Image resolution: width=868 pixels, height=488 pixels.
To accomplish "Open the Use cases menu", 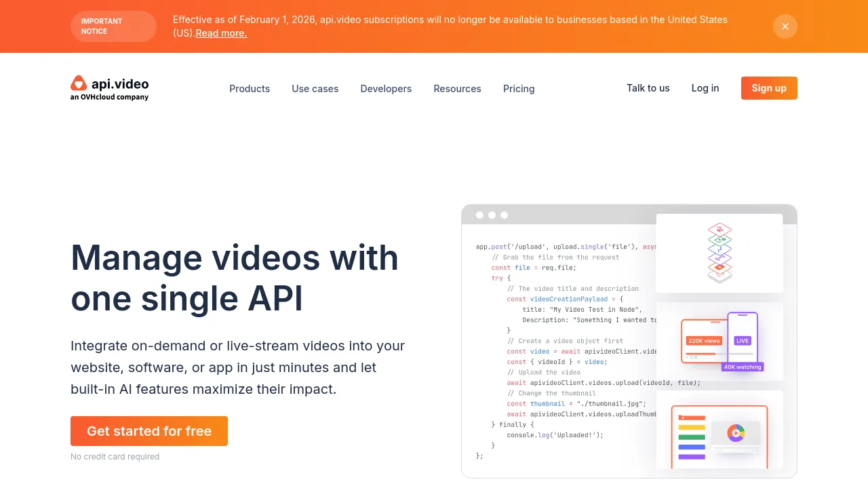I will point(315,89).
